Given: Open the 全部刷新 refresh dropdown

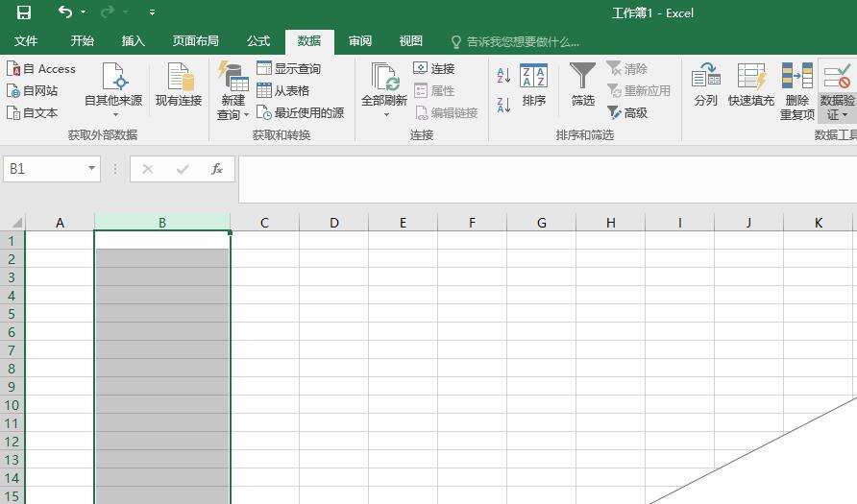Looking at the screenshot, I should tap(384, 115).
